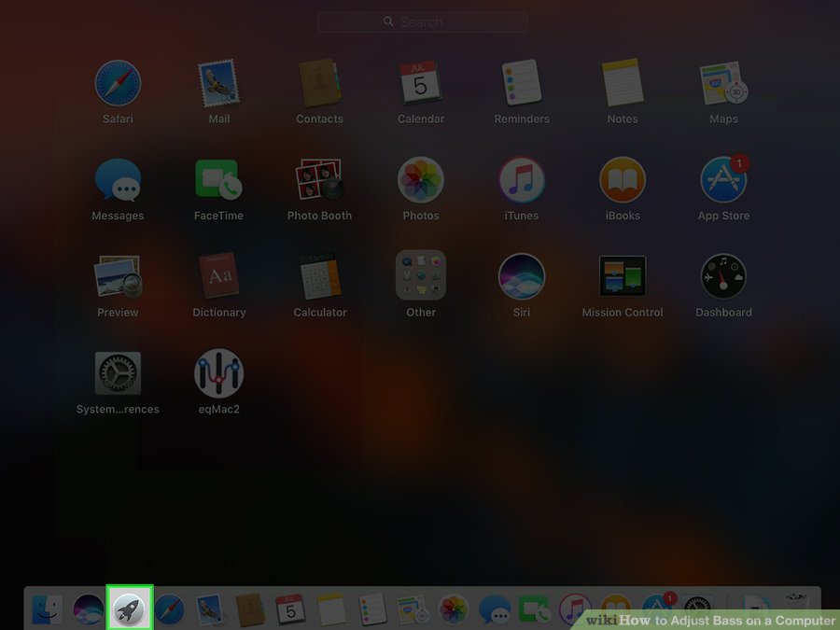Viewport: 840px width, 630px height.
Task: Launch the Mail app in Launchpad
Action: (x=218, y=83)
